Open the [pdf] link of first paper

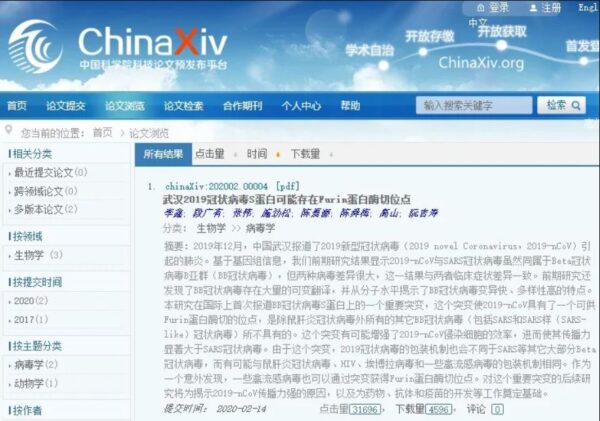[287, 186]
